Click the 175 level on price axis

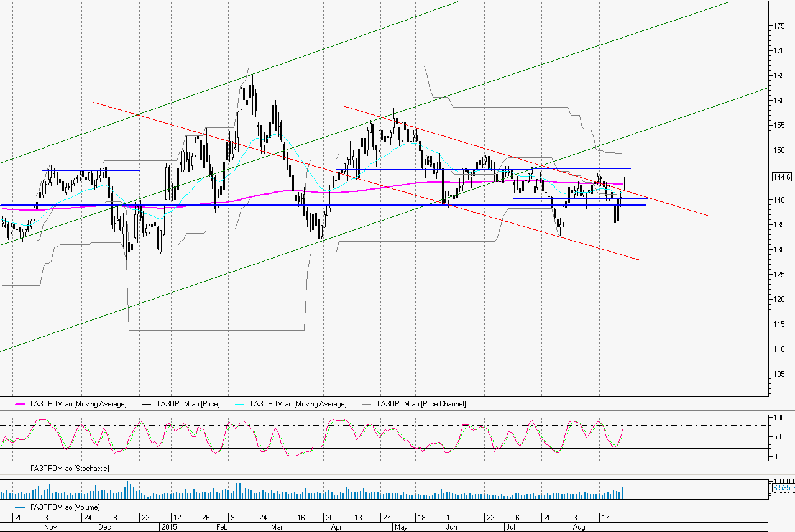tap(778, 26)
